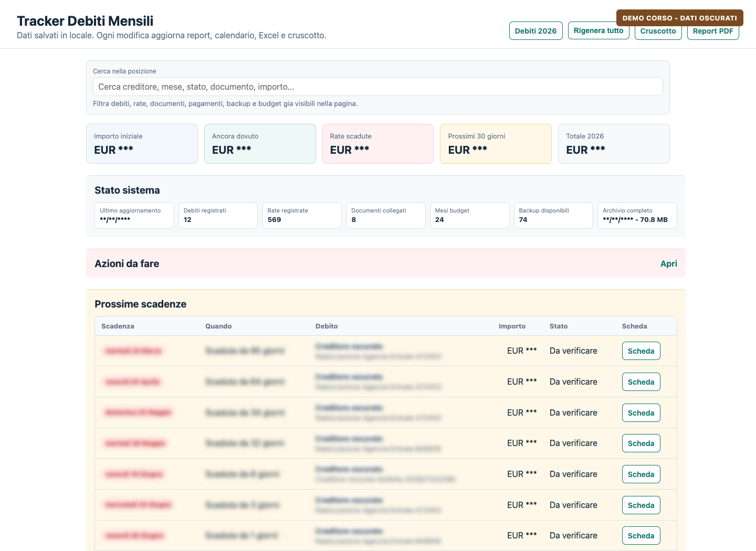Open Scheda for debt overdue 34 days
The image size is (756, 551).
pyautogui.click(x=641, y=413)
